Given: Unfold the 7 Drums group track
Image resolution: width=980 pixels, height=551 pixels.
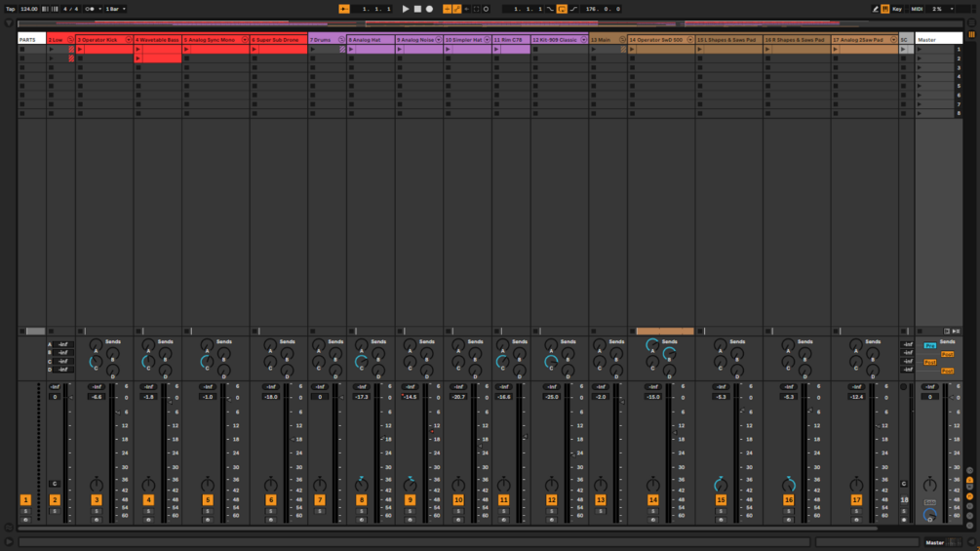Looking at the screenshot, I should (x=341, y=39).
